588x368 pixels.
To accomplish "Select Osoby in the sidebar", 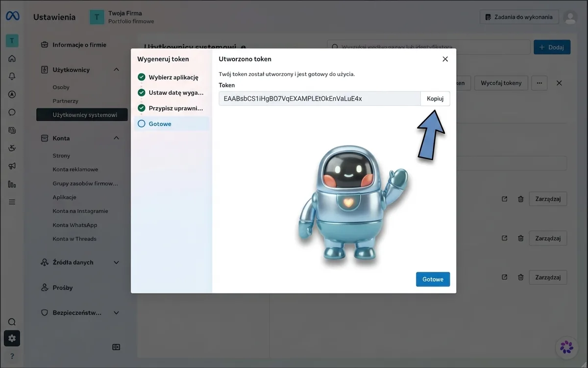I will [x=61, y=87].
